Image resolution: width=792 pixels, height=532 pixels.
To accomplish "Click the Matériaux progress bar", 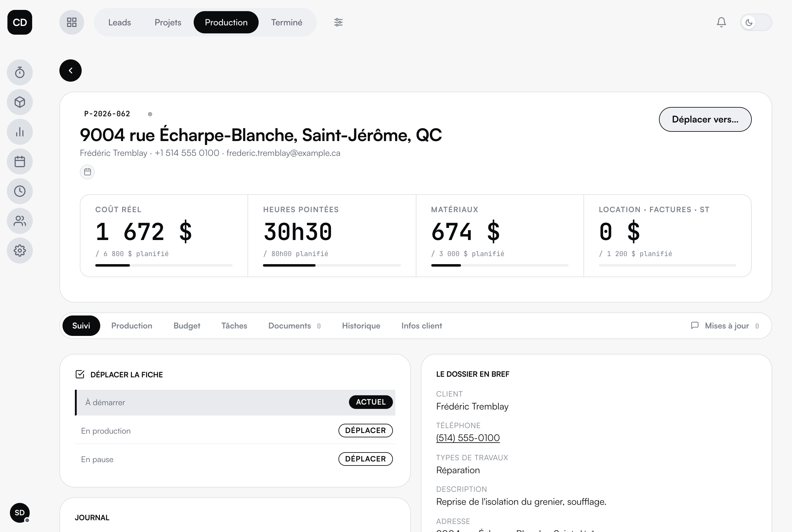I will [x=500, y=265].
